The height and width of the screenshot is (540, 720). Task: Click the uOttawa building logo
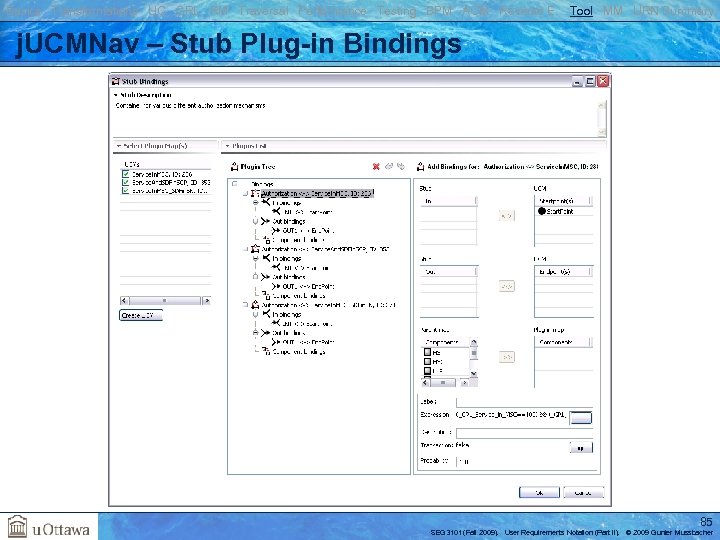pyautogui.click(x=17, y=526)
